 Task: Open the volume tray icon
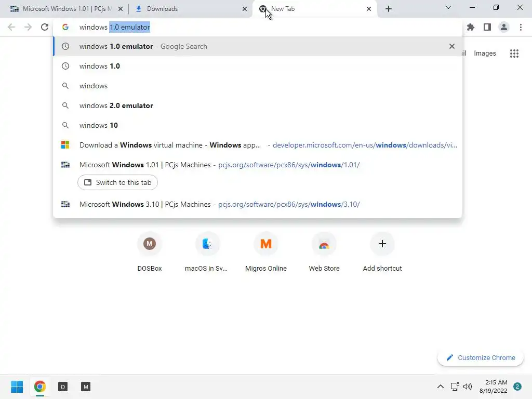(468, 387)
